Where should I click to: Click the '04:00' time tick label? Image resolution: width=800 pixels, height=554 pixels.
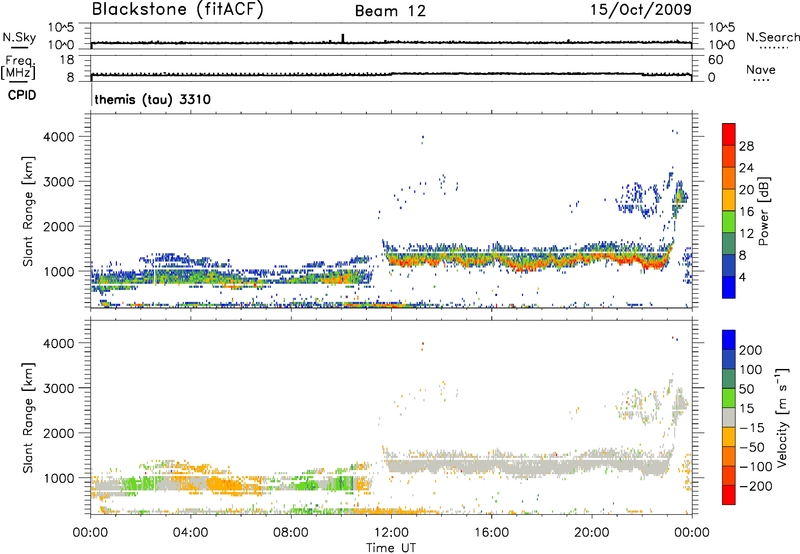[190, 533]
